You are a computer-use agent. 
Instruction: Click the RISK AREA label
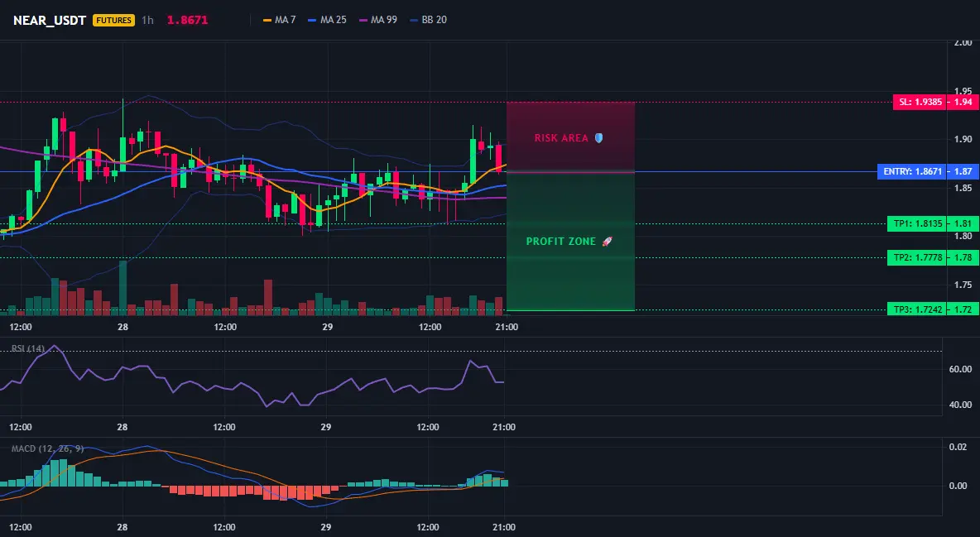[561, 138]
